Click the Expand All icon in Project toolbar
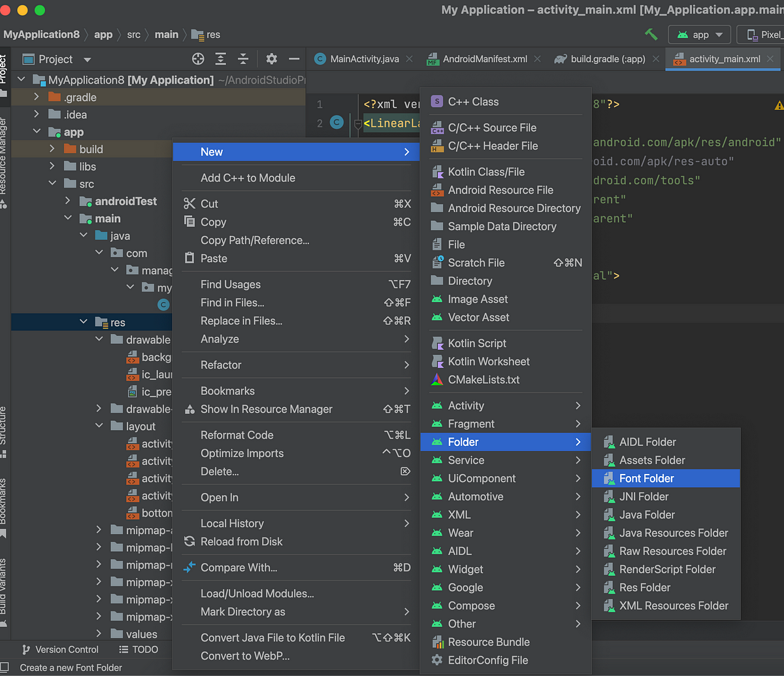 [221, 59]
